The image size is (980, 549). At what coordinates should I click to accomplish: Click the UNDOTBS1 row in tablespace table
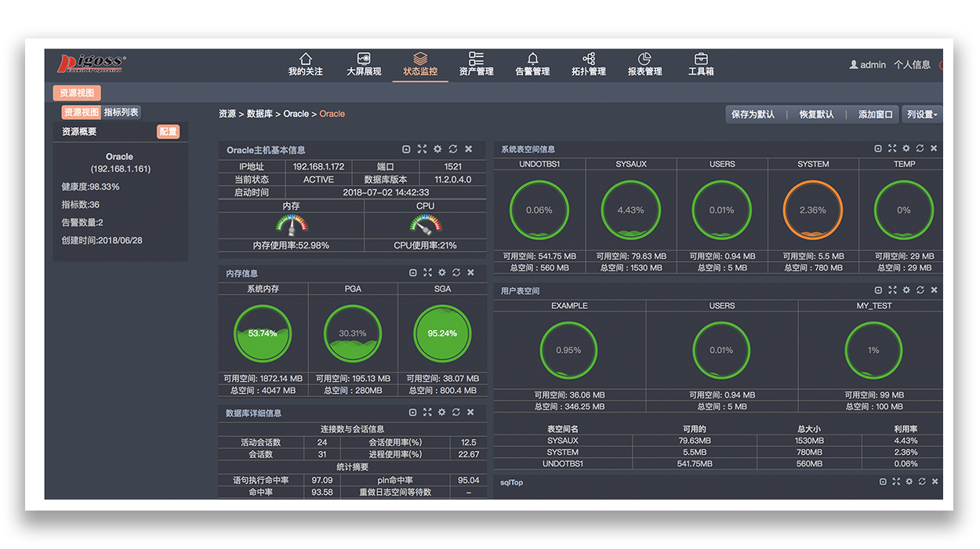coord(718,464)
